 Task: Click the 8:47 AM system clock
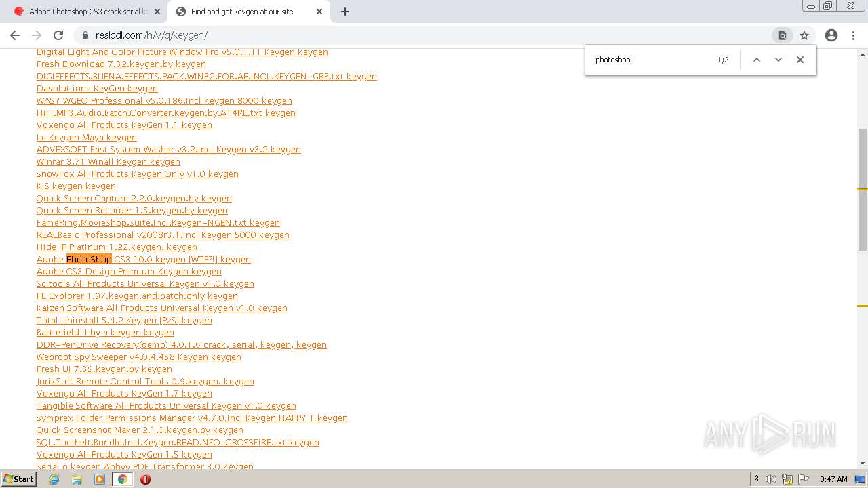pos(833,479)
